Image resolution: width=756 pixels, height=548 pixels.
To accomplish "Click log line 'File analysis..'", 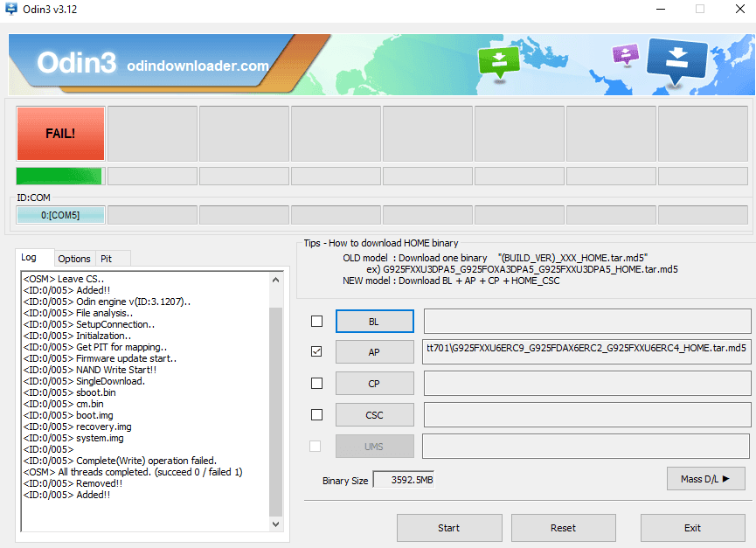I will click(x=78, y=313).
